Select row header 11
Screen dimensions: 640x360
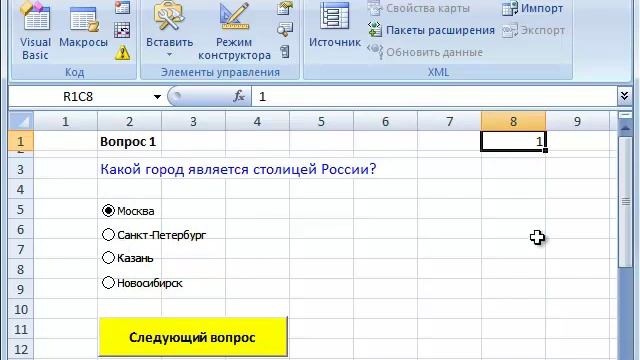point(21,329)
